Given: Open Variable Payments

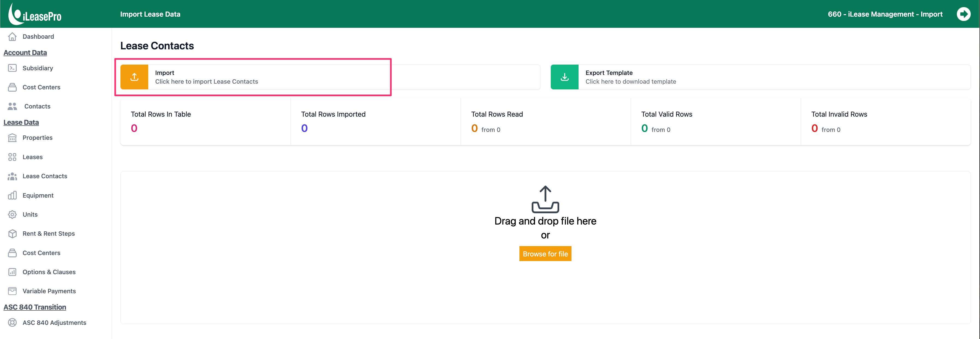Looking at the screenshot, I should 49,291.
